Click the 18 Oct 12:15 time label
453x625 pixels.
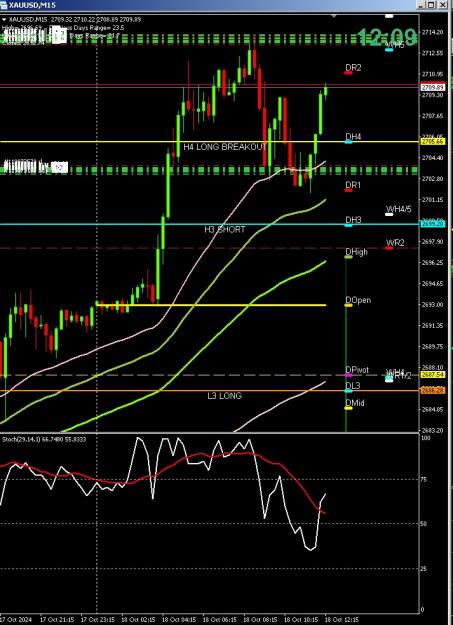pos(341,620)
